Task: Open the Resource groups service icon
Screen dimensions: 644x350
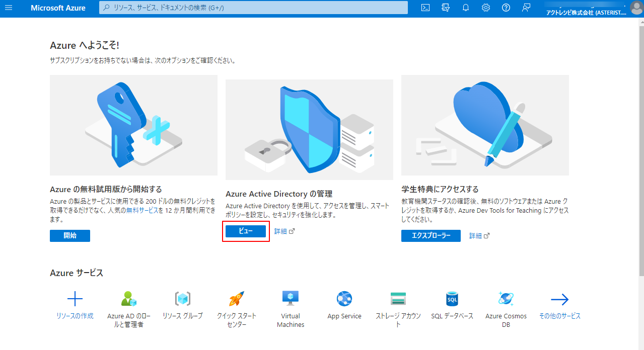Action: (x=183, y=299)
